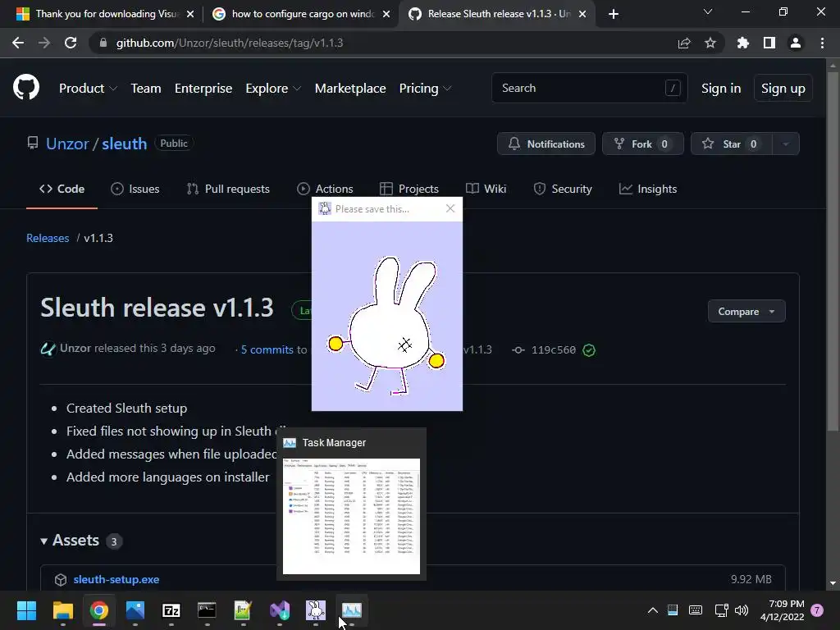Viewport: 840px width, 630px height.
Task: Open the Enterprise page
Action: point(203,89)
